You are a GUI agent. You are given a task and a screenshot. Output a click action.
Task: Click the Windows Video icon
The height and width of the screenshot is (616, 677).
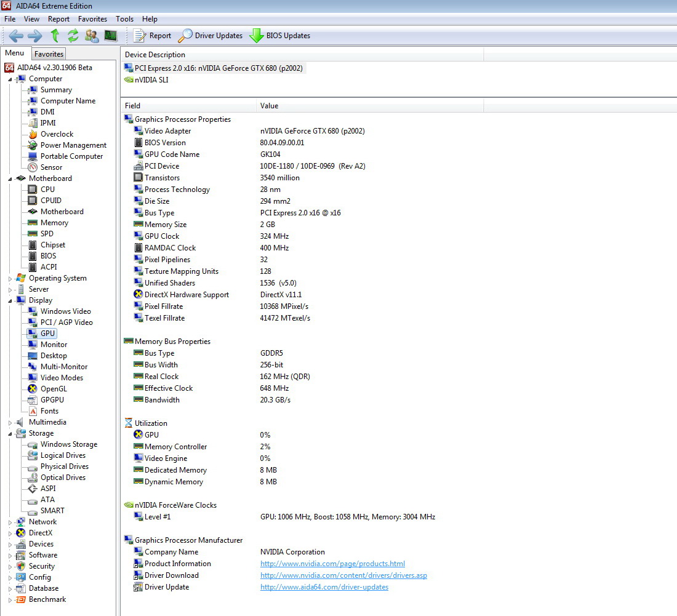pos(33,311)
